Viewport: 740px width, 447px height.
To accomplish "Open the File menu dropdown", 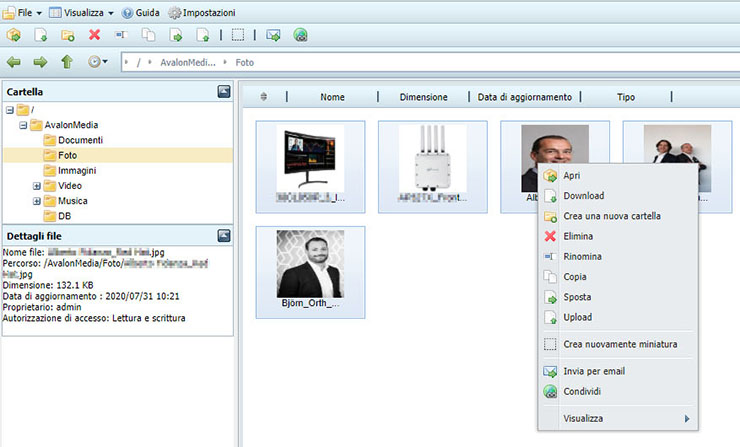I will pyautogui.click(x=29, y=13).
